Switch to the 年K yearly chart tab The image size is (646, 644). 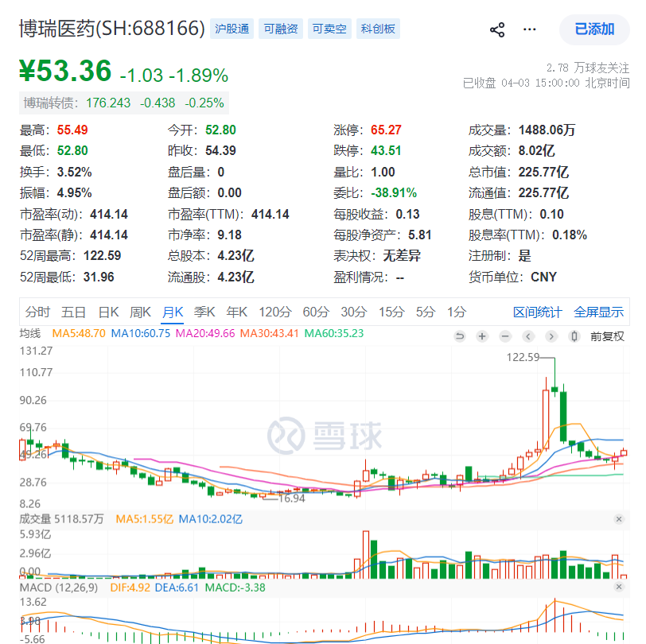[x=237, y=312]
